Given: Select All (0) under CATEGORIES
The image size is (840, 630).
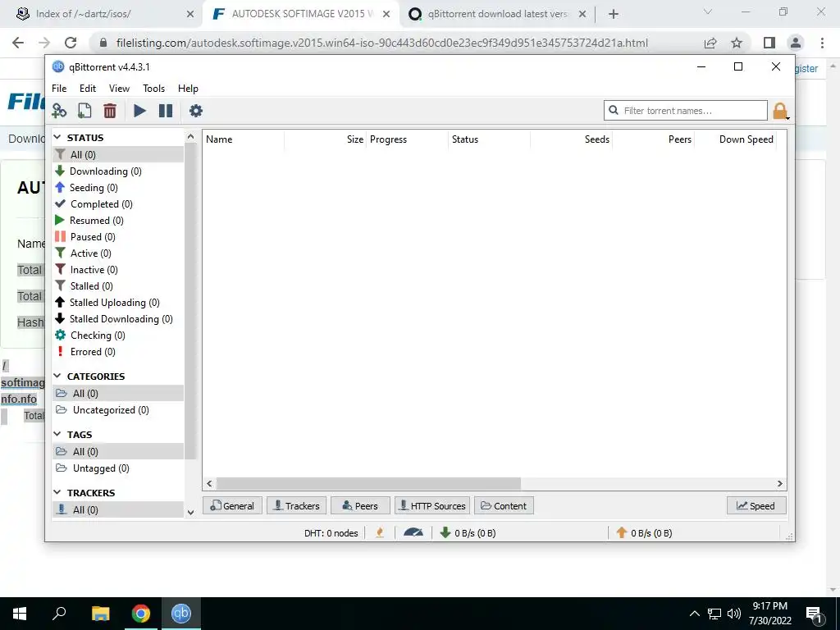Looking at the screenshot, I should pyautogui.click(x=118, y=394).
